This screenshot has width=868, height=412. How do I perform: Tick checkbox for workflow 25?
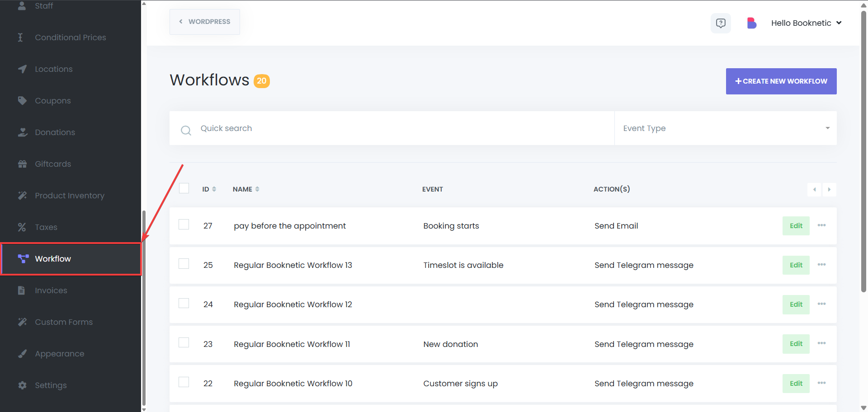point(184,263)
